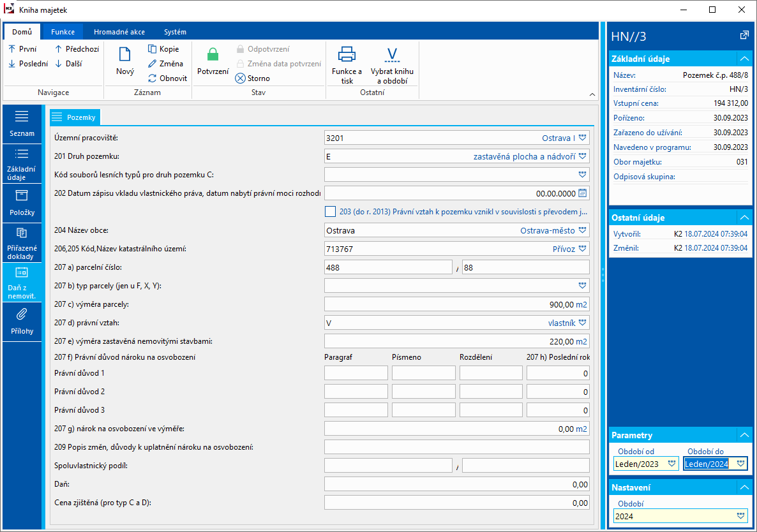Viewport: 757px width, 532px height.
Task: Collapse the ribbon with the chevron
Action: tap(592, 94)
